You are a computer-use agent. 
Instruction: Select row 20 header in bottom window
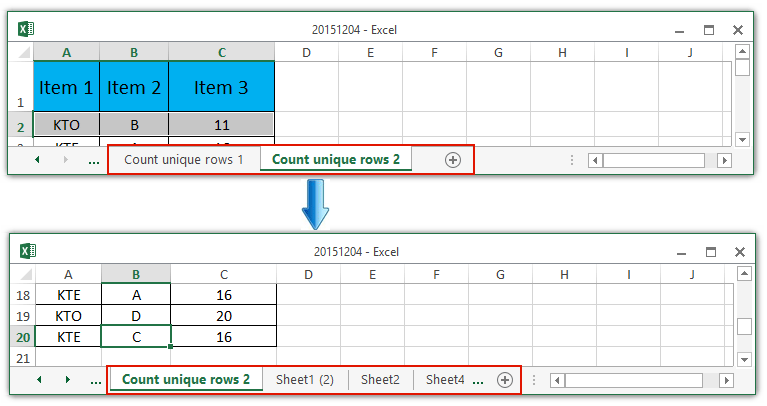21,336
